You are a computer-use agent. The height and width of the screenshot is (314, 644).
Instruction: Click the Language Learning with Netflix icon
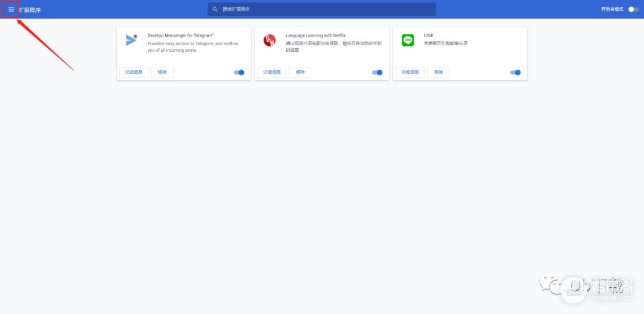270,40
